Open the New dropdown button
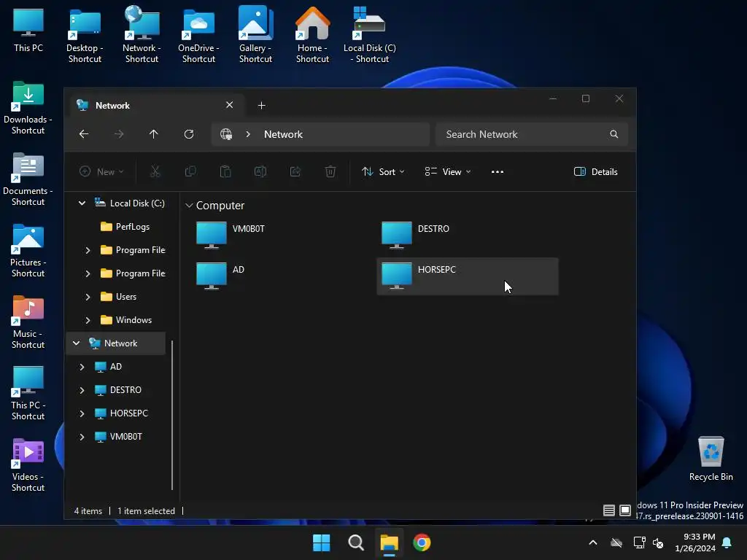 point(101,172)
